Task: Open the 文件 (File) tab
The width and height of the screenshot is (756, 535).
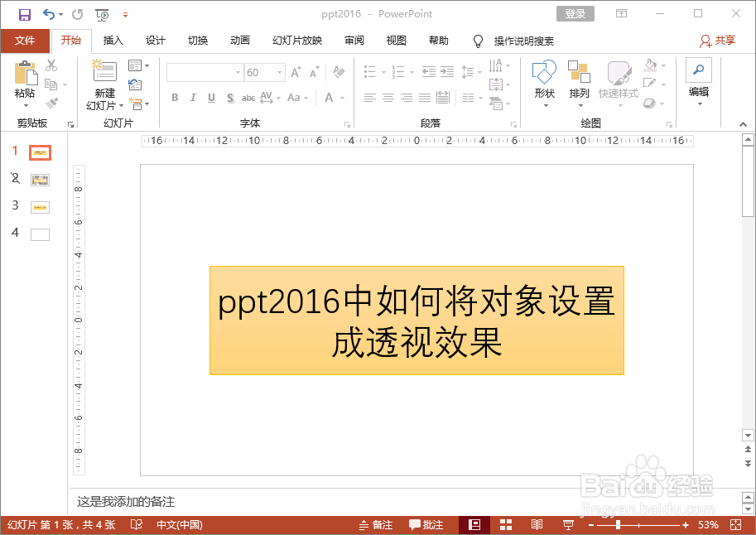Action: 25,41
